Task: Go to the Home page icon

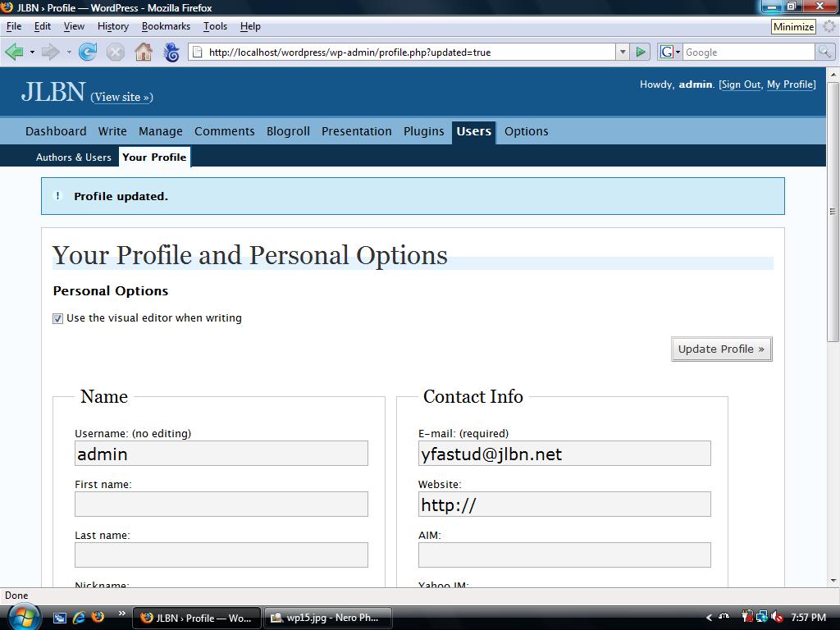Action: click(144, 52)
